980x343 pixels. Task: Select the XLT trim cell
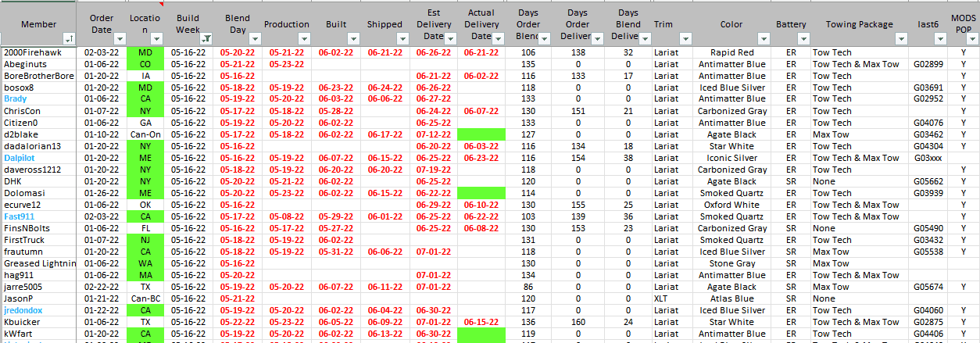pyautogui.click(x=661, y=298)
